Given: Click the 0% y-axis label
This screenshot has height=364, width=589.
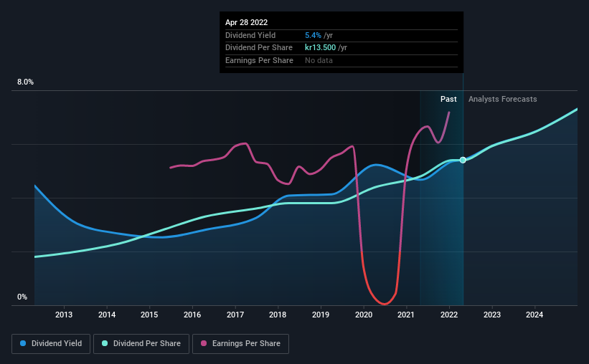Looking at the screenshot, I should click(x=22, y=297).
